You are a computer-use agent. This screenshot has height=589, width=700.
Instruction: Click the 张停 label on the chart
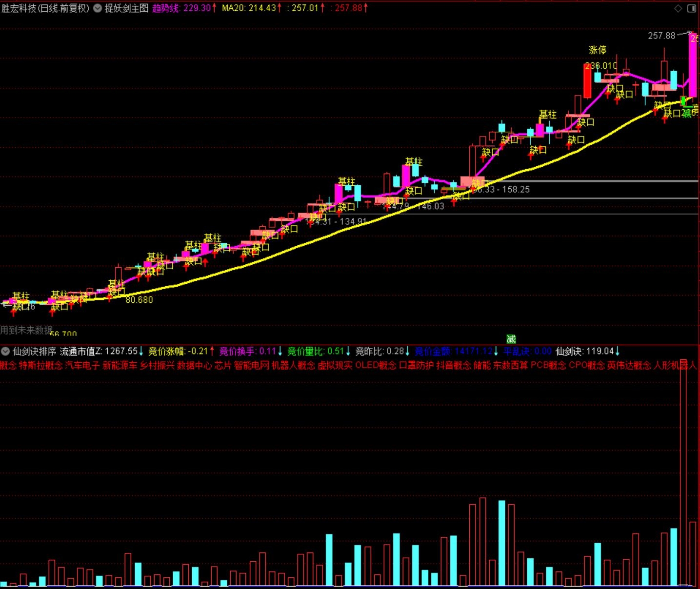597,50
